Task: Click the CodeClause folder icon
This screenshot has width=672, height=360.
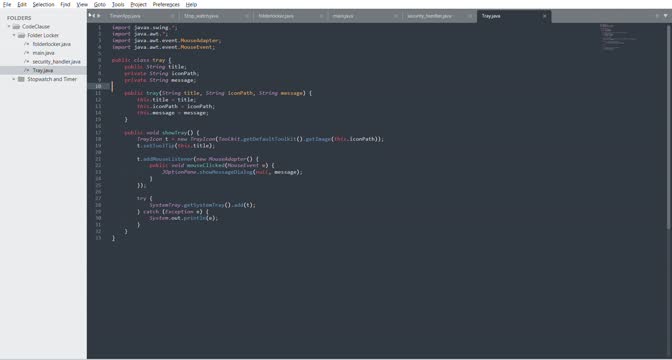Action: click(x=16, y=27)
